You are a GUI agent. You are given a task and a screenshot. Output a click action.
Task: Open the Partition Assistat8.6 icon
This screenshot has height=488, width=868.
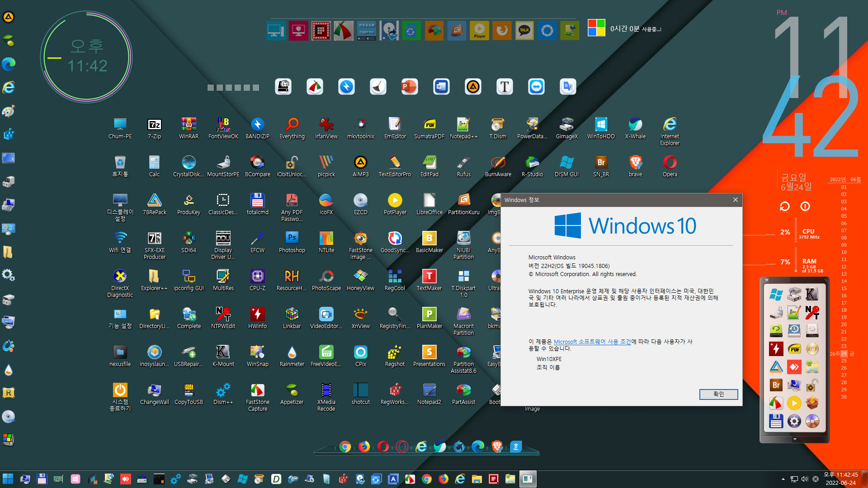pos(463,359)
